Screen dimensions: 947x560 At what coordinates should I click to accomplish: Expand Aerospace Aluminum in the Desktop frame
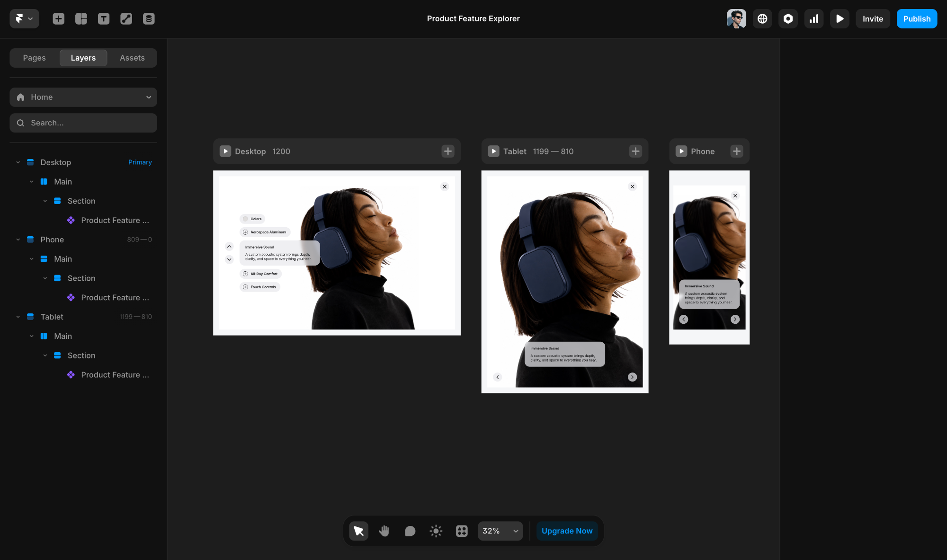coord(265,232)
